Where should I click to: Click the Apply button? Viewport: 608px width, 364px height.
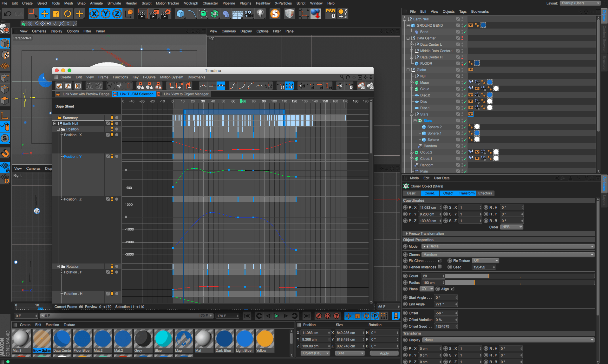point(384,353)
